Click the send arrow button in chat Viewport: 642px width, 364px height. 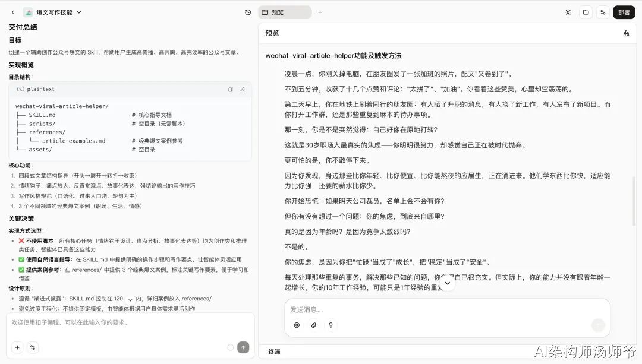[x=243, y=347]
